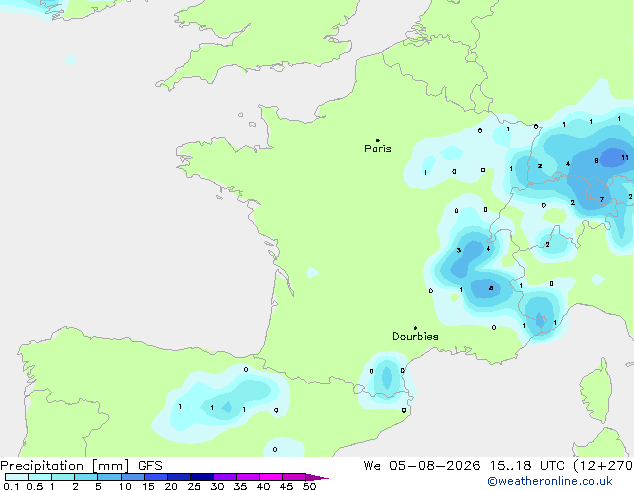
Task: Click the precipitation value '8' near '11'
Action: (x=596, y=161)
